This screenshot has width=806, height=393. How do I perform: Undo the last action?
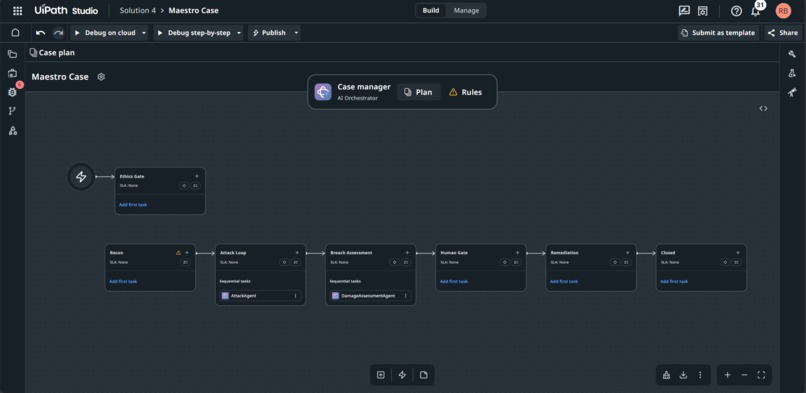(x=41, y=33)
